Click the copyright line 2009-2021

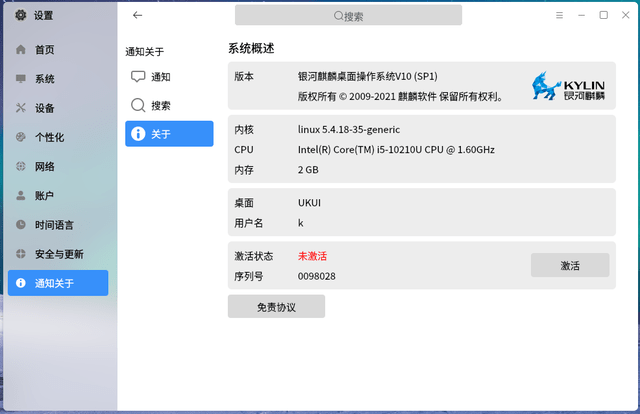point(400,97)
